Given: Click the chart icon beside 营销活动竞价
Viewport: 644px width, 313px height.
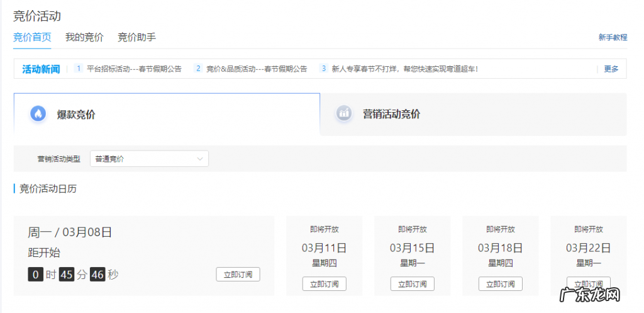Looking at the screenshot, I should (x=344, y=113).
